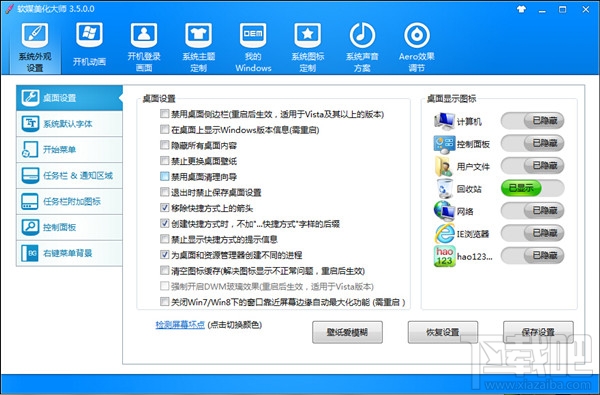Check 退出时禁止保存桌面设置
This screenshot has height=395, width=600.
[x=165, y=192]
